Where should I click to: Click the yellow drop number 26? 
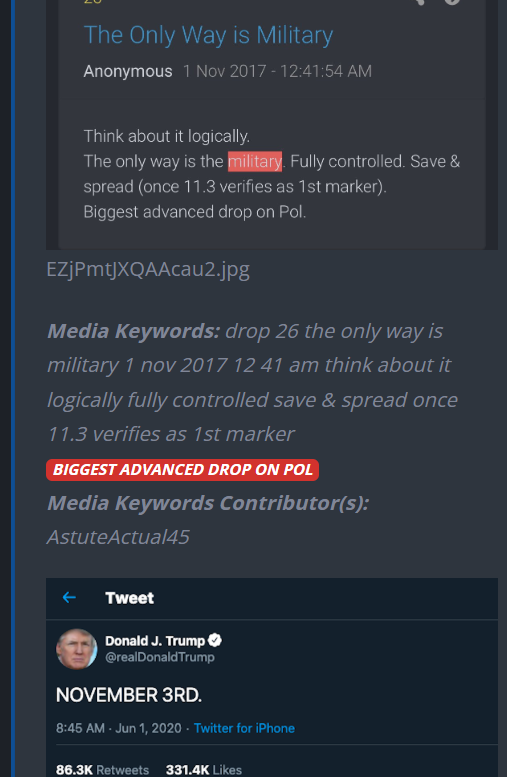tap(92, 1)
